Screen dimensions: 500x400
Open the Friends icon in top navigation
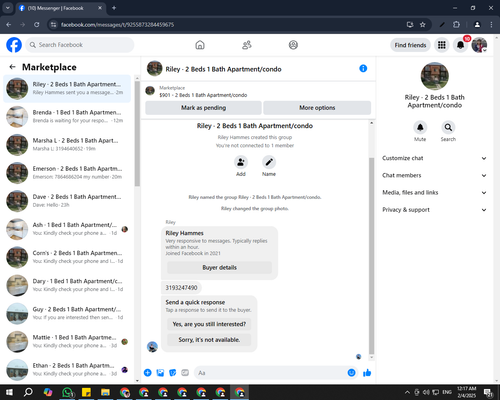[x=247, y=45]
